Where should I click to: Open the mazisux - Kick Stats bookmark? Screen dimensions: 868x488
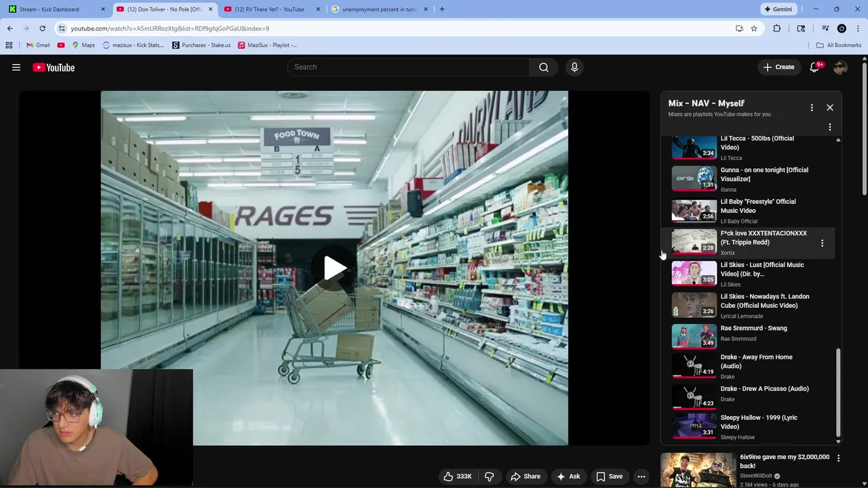coord(134,45)
